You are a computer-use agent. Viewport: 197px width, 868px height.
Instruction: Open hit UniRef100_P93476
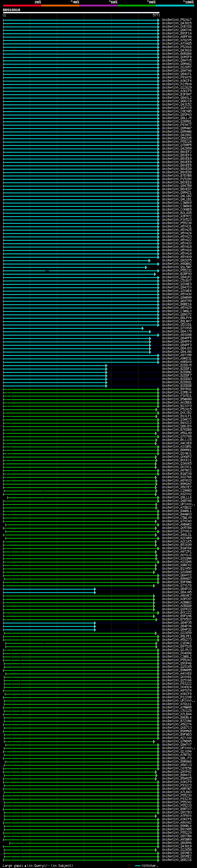click(176, 78)
